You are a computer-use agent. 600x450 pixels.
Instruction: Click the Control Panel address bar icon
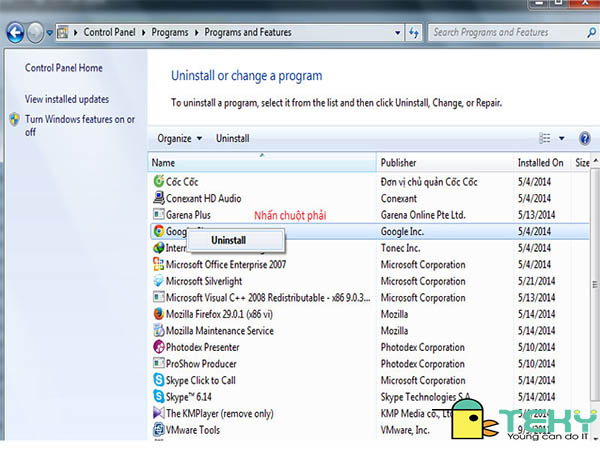click(62, 33)
